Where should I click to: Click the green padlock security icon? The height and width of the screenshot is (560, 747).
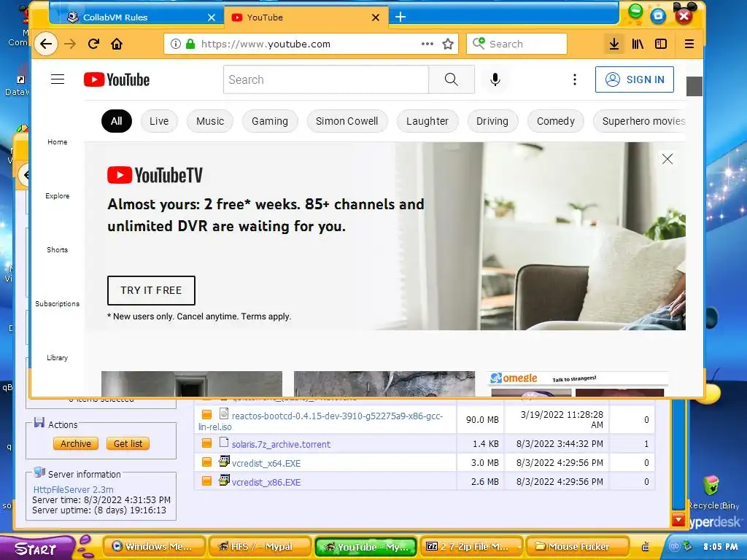[190, 44]
